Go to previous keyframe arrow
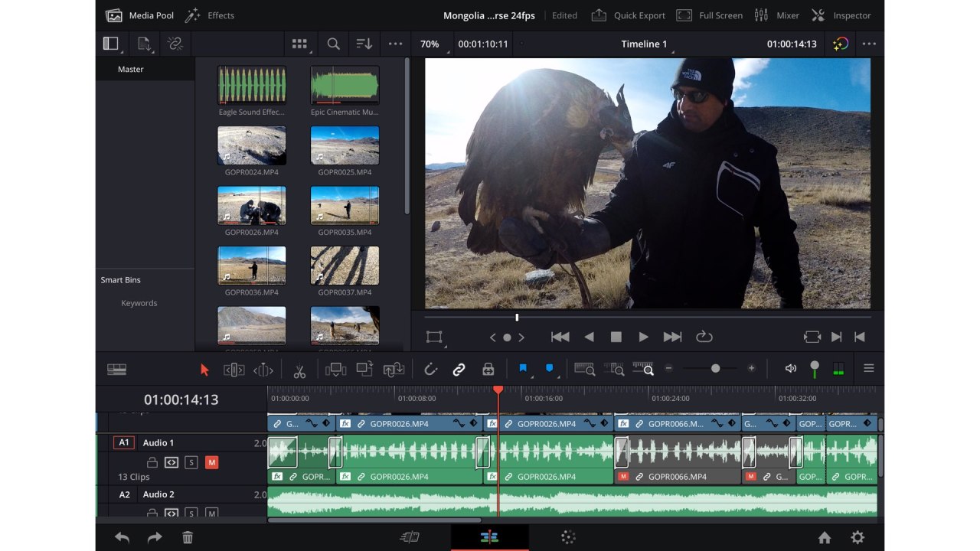The width and height of the screenshot is (980, 551). 493,337
